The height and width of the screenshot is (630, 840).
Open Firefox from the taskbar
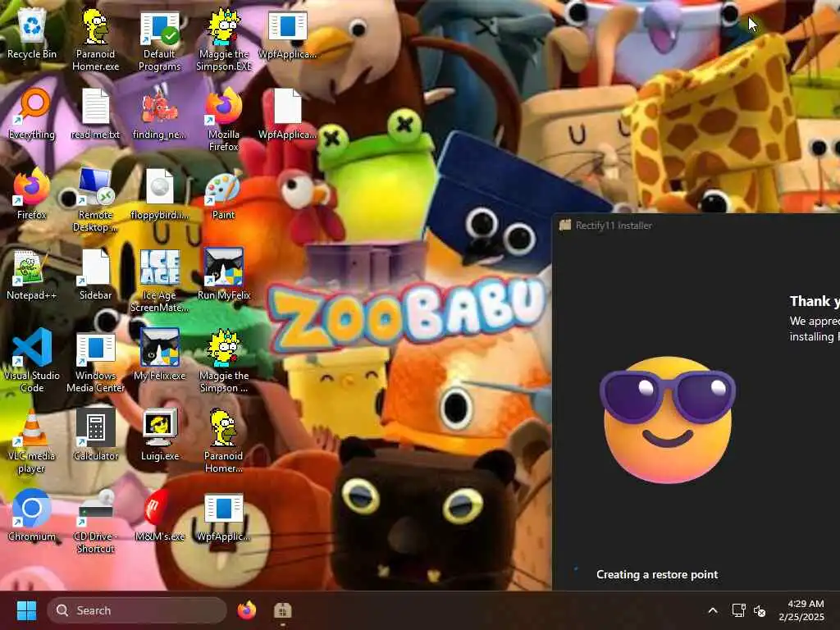click(246, 610)
